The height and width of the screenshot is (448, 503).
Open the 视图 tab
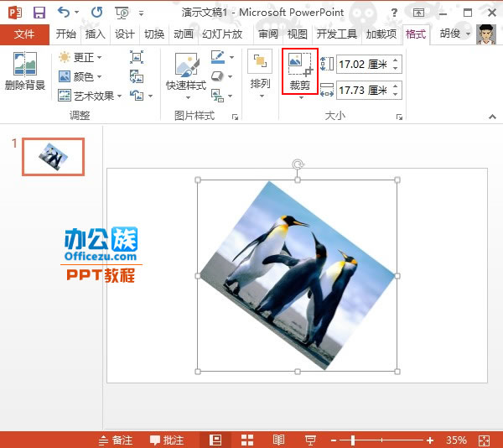coord(297,34)
